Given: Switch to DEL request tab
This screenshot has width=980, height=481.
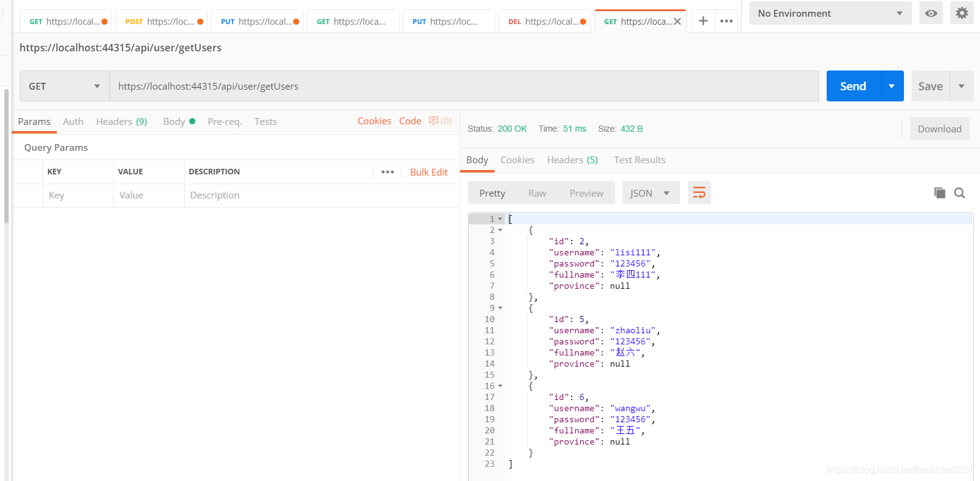Looking at the screenshot, I should point(545,22).
